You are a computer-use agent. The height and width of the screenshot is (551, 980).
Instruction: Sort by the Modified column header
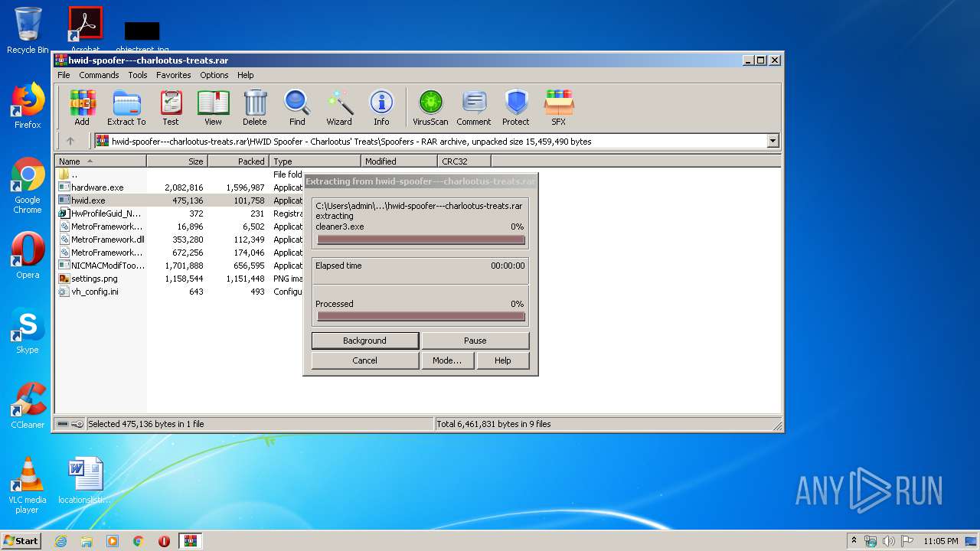399,161
